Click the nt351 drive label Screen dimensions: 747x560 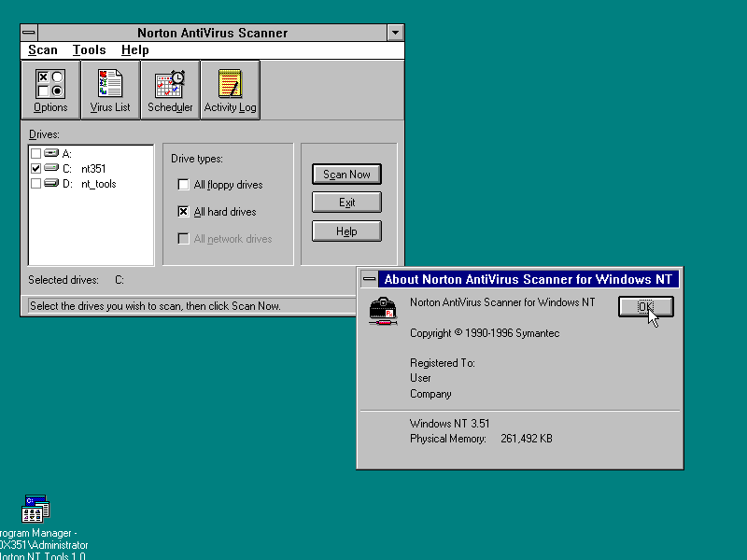(x=93, y=169)
